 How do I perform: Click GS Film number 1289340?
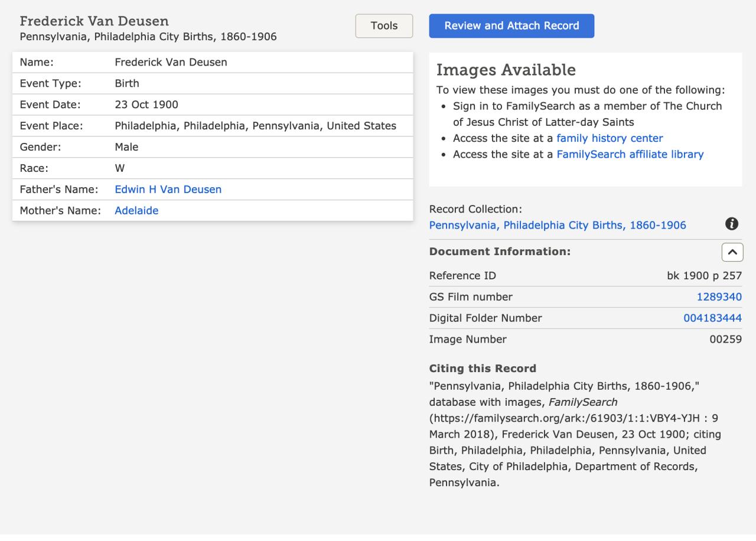pyautogui.click(x=719, y=297)
